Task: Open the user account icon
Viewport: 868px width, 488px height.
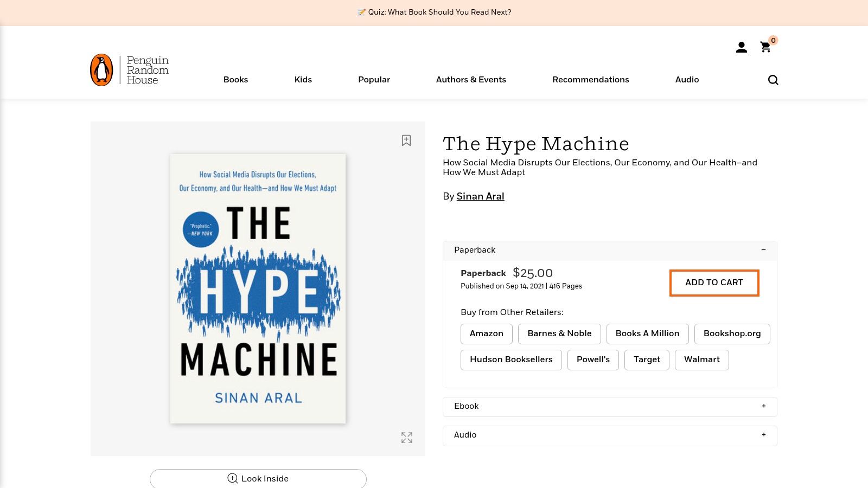Action: pyautogui.click(x=741, y=48)
